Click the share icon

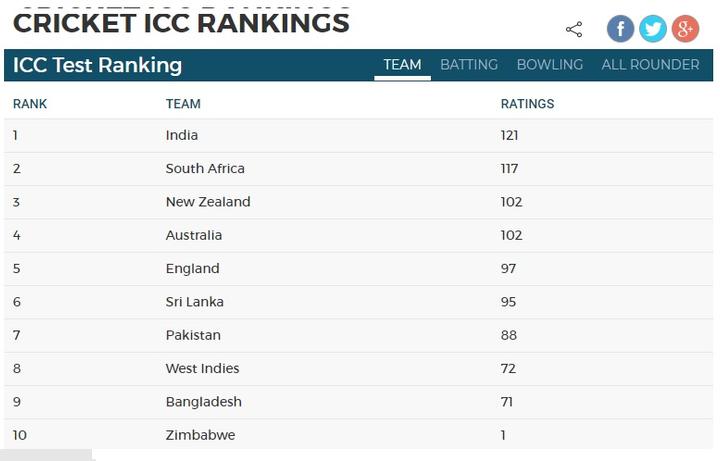pos(574,29)
